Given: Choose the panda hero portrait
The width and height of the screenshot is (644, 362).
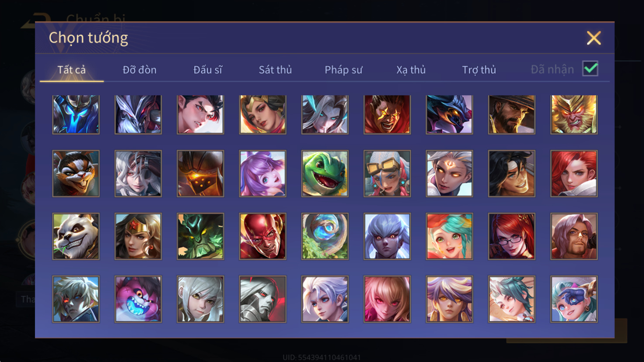Looking at the screenshot, I should point(76,236).
